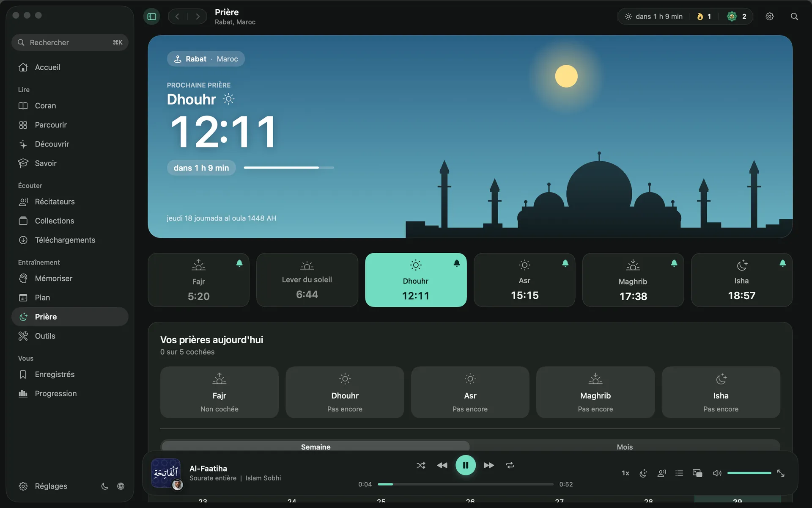Pause the Al-Faatiha recitation
This screenshot has height=508, width=812.
coord(466,465)
